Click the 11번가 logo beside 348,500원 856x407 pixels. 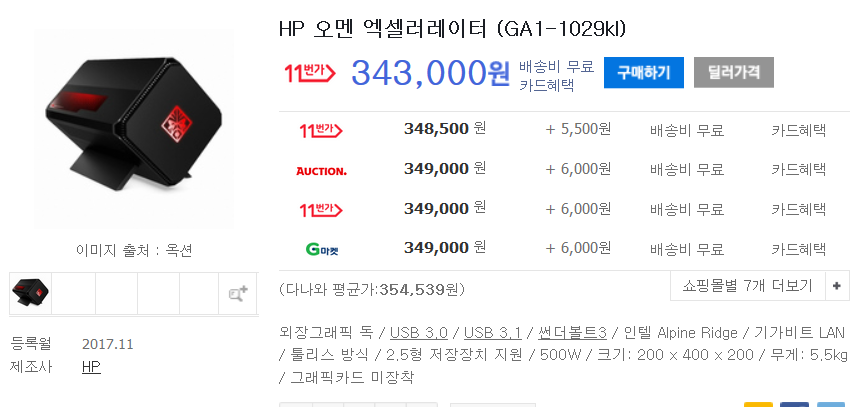point(321,130)
